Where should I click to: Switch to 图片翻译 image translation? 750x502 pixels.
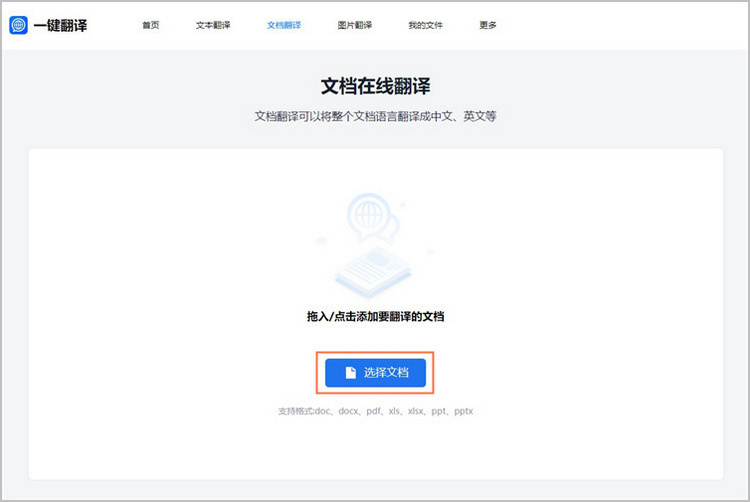[x=354, y=25]
